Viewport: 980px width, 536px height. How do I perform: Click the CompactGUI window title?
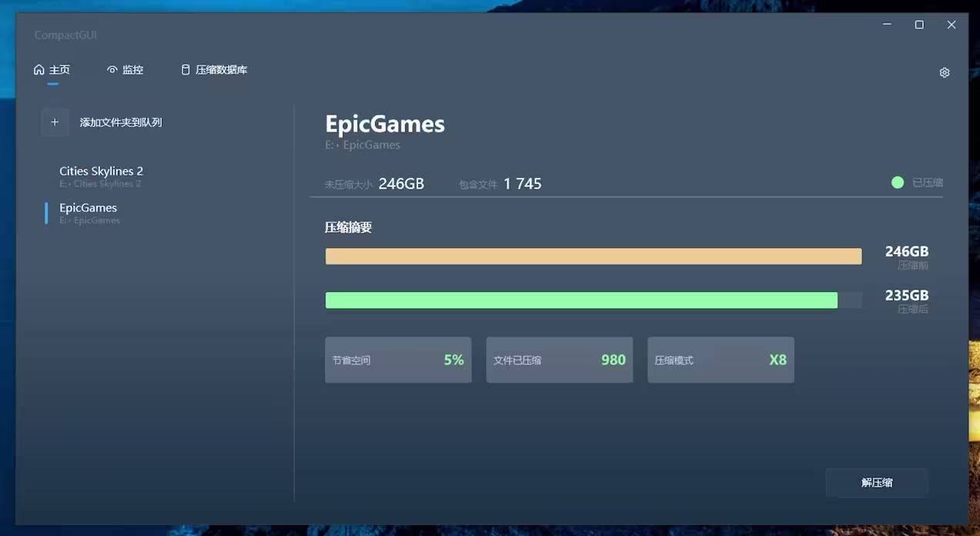(65, 35)
